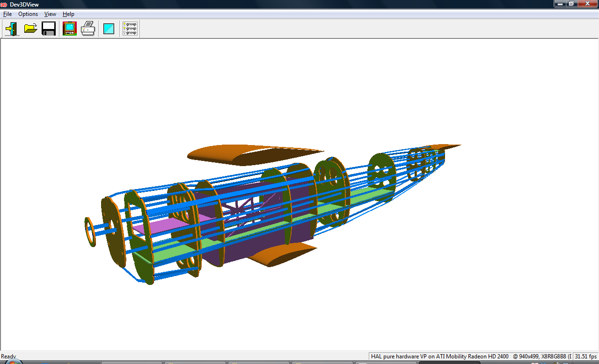Print the view with the printer icon

coord(88,29)
